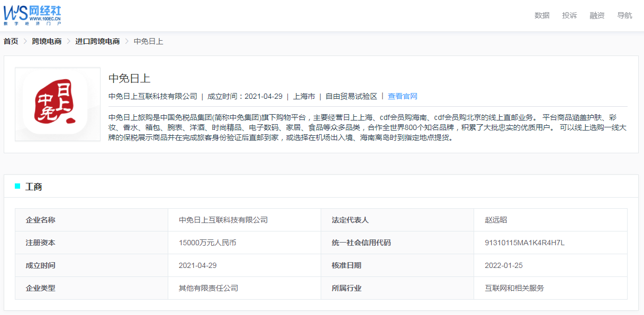
Task: Select the 赵远昭 value cell
Action: pos(550,220)
